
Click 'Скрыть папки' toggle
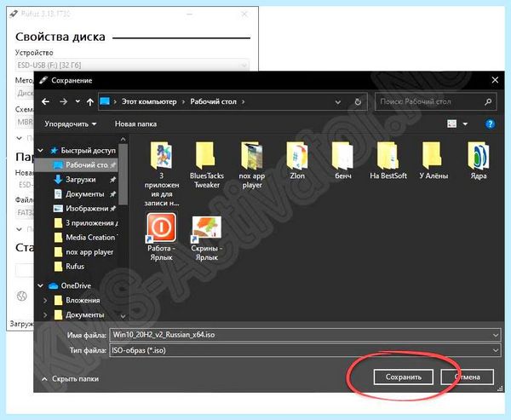click(70, 379)
